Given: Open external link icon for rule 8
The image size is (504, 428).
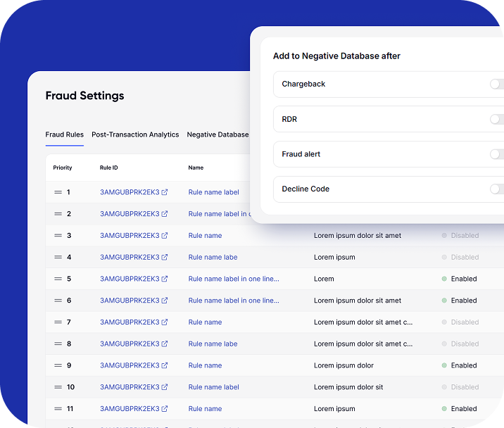Looking at the screenshot, I should [165, 344].
